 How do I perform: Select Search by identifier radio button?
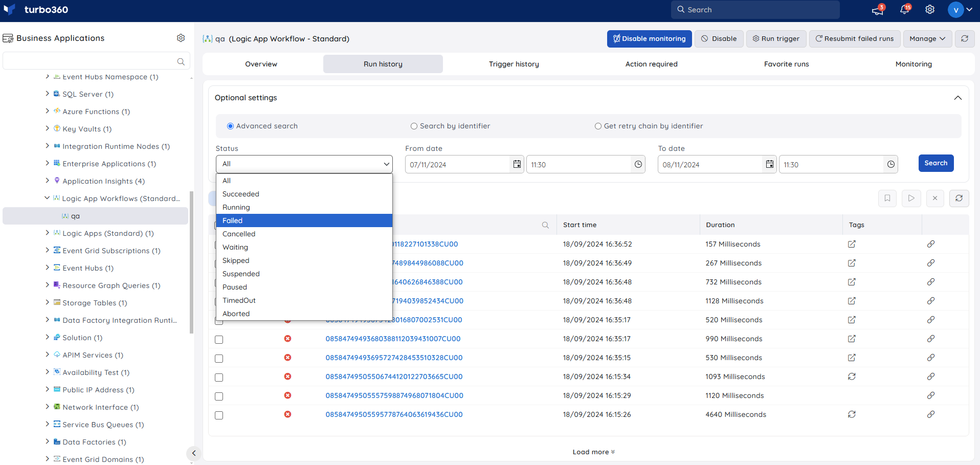[x=414, y=126]
